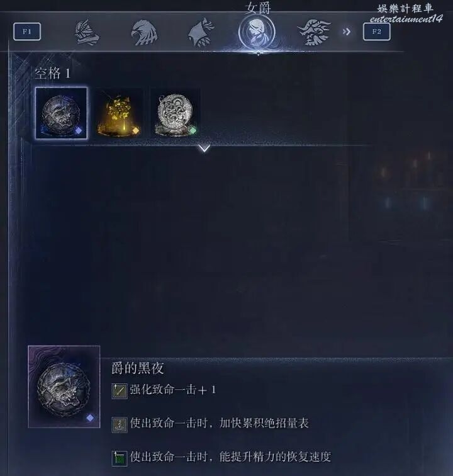453x476 pixels.
Task: Click the F2 next page button
Action: click(376, 31)
